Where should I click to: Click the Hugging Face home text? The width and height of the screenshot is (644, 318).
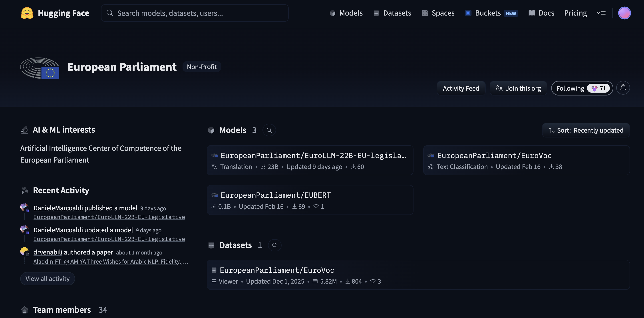(64, 13)
